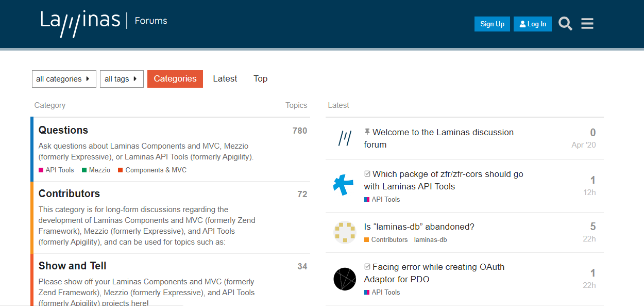
Task: Click the Laminas logo in header
Action: (80, 23)
